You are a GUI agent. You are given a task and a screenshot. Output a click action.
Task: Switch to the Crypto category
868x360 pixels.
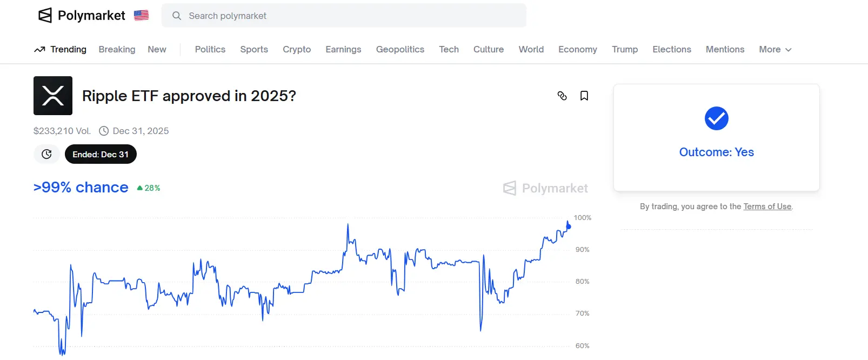click(x=297, y=50)
